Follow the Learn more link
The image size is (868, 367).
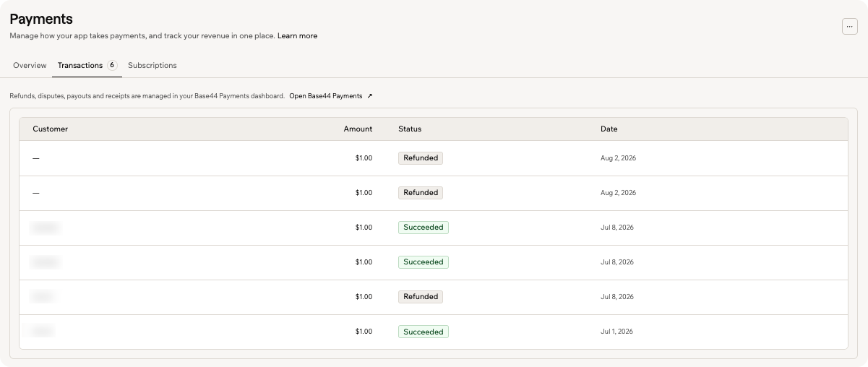(x=297, y=35)
